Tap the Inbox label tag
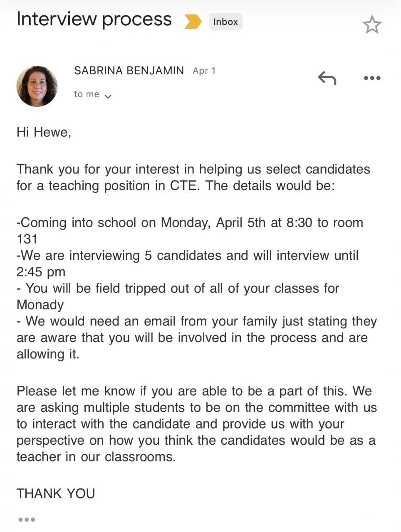 tap(225, 22)
